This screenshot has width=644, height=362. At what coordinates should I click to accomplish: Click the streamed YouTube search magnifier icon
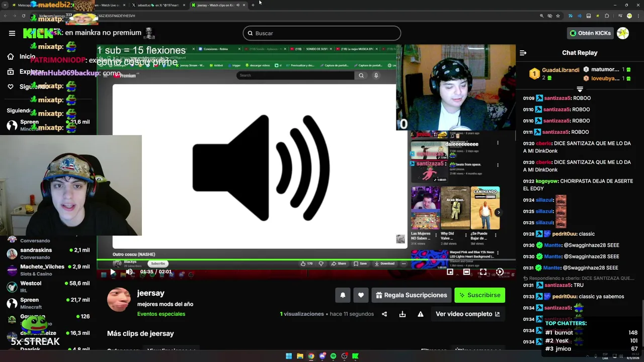point(361,75)
